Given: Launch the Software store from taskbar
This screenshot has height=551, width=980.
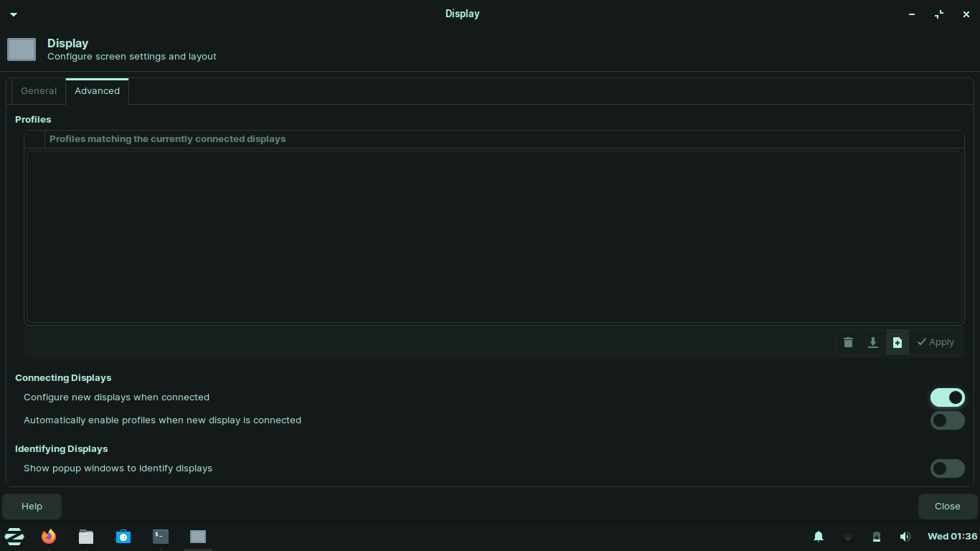Looking at the screenshot, I should [x=123, y=537].
